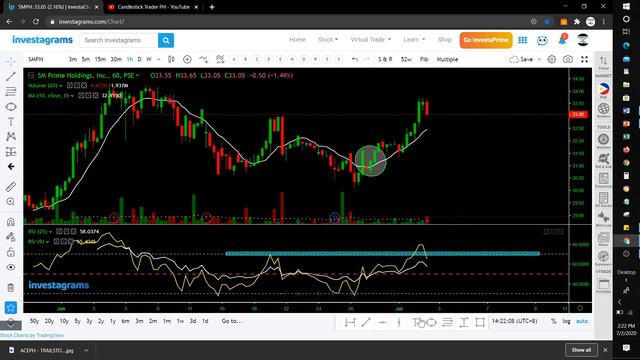Click the Fib toolbar button

tap(424, 60)
